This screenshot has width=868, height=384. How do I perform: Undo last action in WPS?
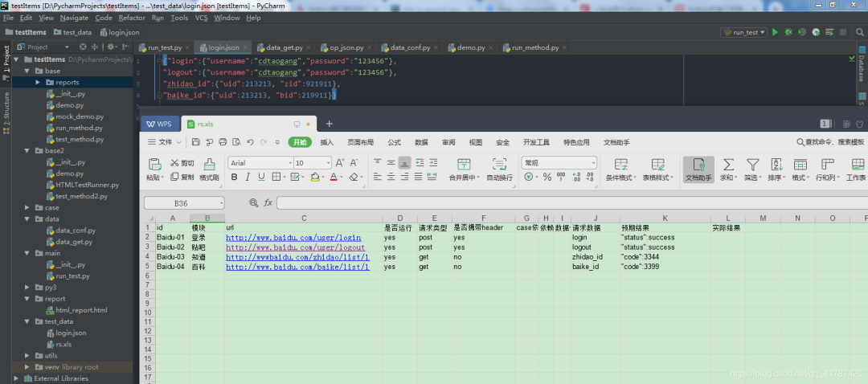point(250,142)
